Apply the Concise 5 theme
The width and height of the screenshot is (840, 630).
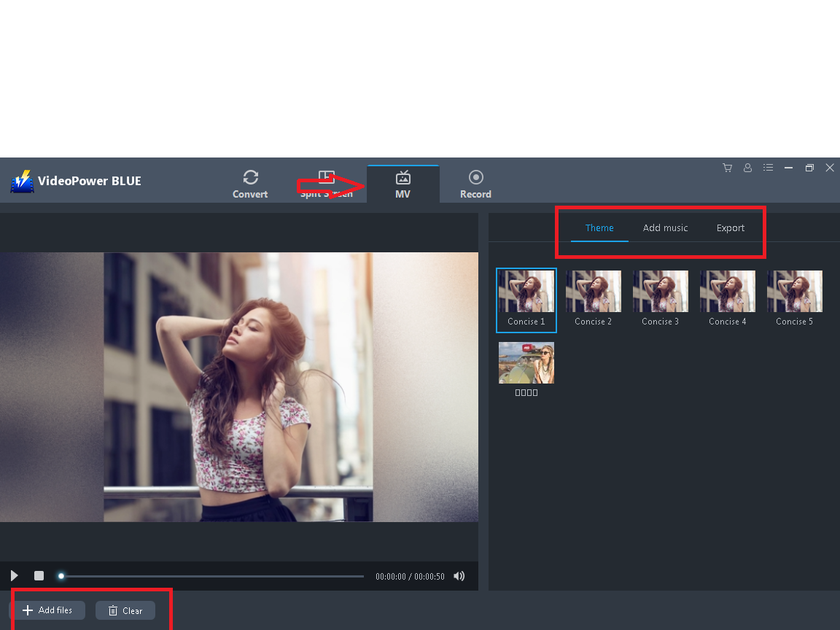pos(794,290)
